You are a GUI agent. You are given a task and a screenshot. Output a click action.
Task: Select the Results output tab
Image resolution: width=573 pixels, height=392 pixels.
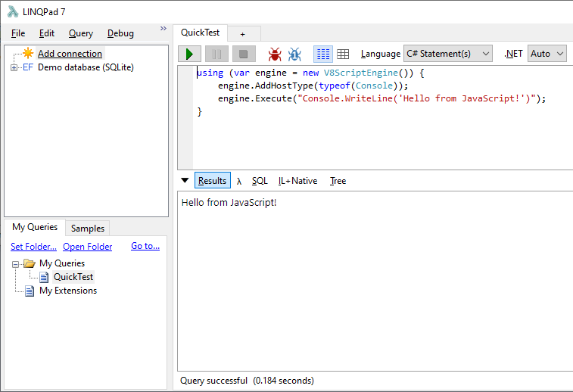212,180
